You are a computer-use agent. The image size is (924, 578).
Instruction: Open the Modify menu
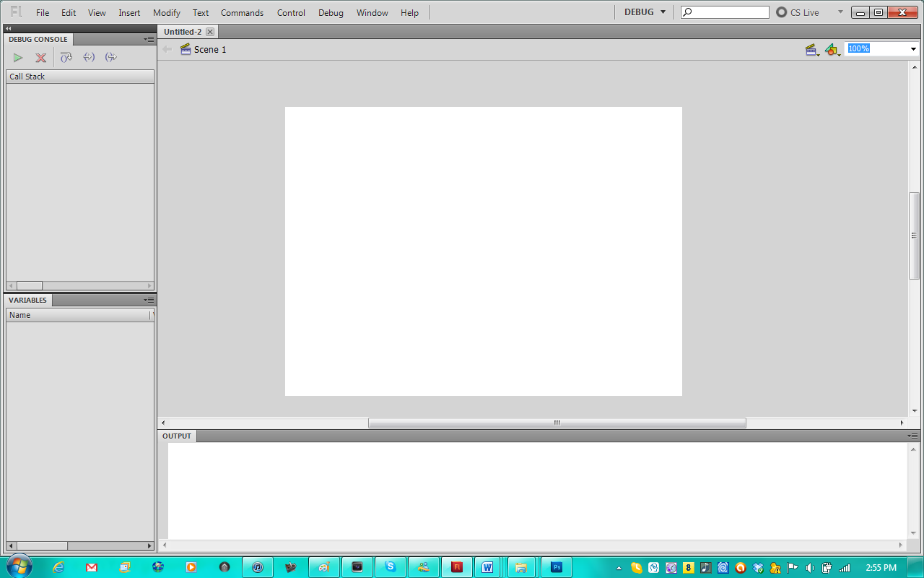pos(167,13)
